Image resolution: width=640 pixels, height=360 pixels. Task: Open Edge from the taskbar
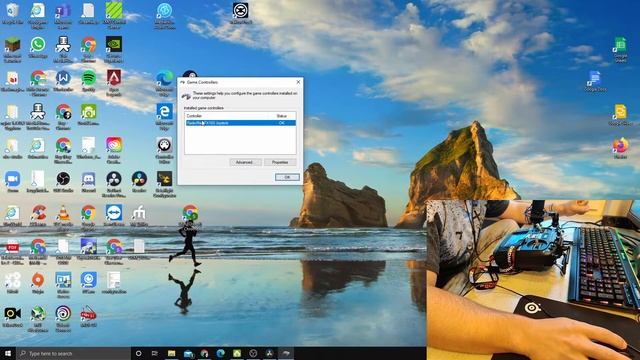(221, 353)
